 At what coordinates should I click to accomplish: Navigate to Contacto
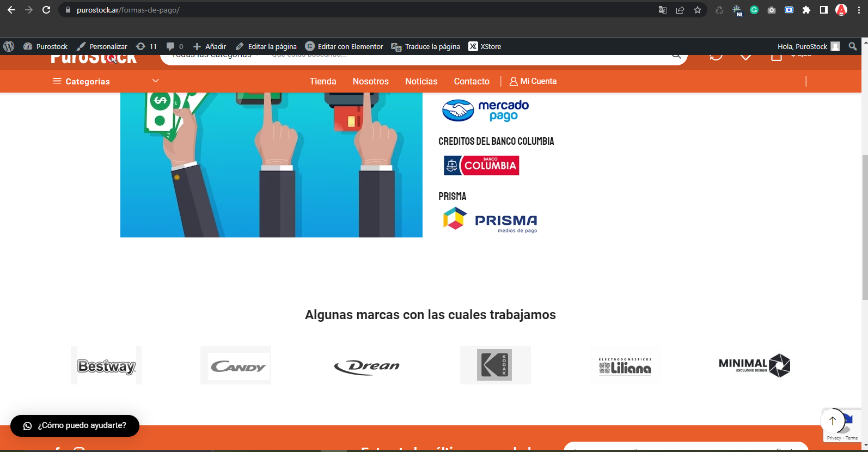point(472,81)
